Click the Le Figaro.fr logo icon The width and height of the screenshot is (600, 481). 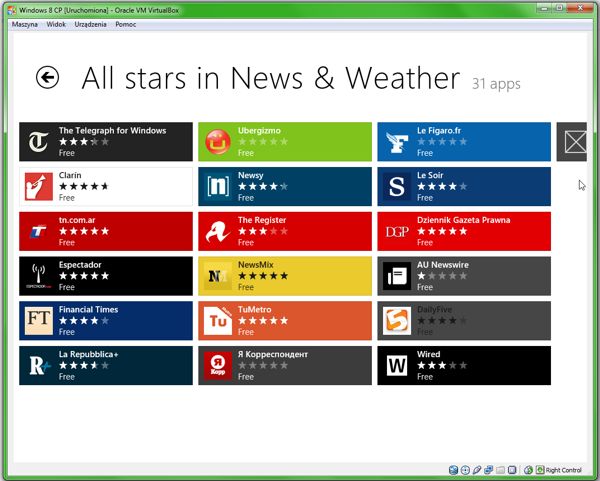[396, 142]
